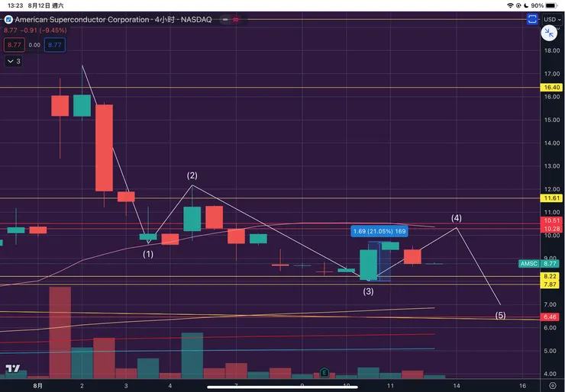Click the date 16 on the time axis
This screenshot has height=392, width=565.
click(x=522, y=386)
